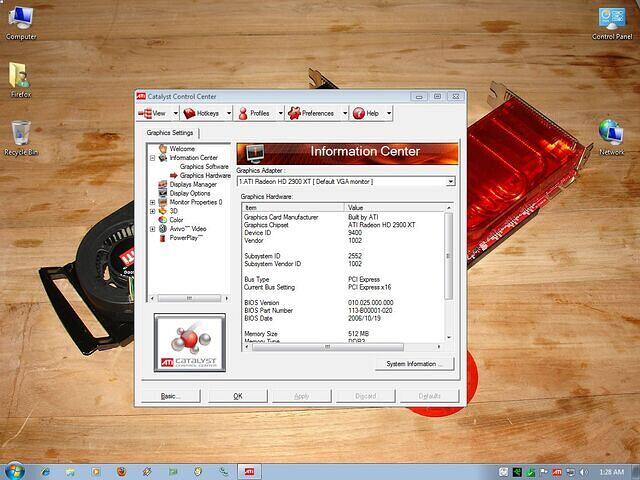Click the hardware list horizontal scrollbar
This screenshot has height=480, width=640.
[x=328, y=347]
